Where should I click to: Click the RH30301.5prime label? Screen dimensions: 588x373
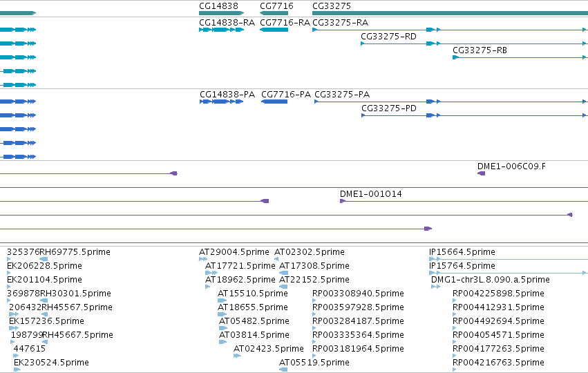[x=75, y=294]
